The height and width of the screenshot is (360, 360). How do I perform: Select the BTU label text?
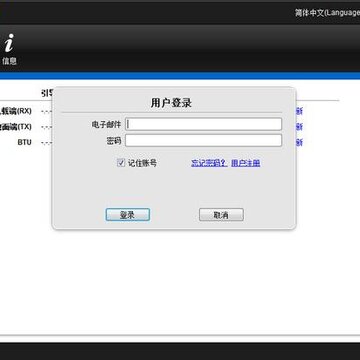click(x=24, y=142)
